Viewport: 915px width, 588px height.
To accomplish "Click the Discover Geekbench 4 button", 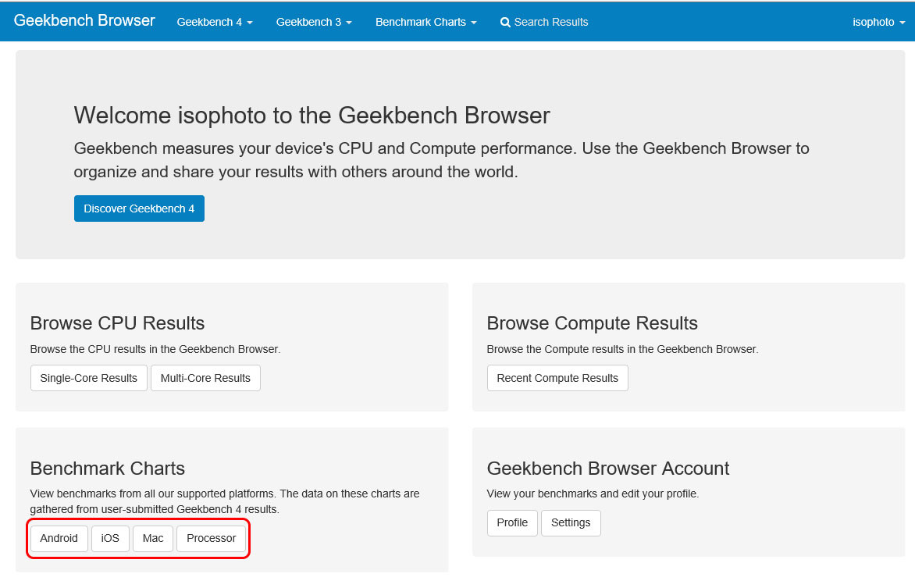I will pyautogui.click(x=139, y=208).
